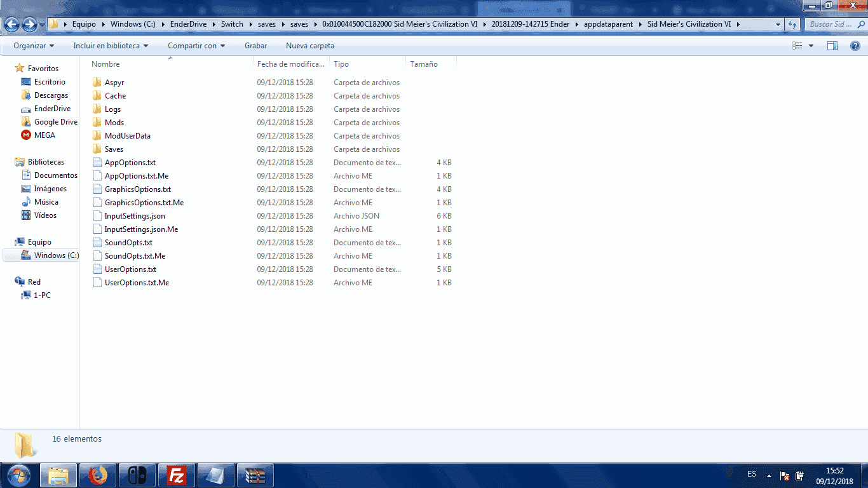This screenshot has width=868, height=488.
Task: Select the file named GraphicsOptions.txt
Action: [x=138, y=189]
